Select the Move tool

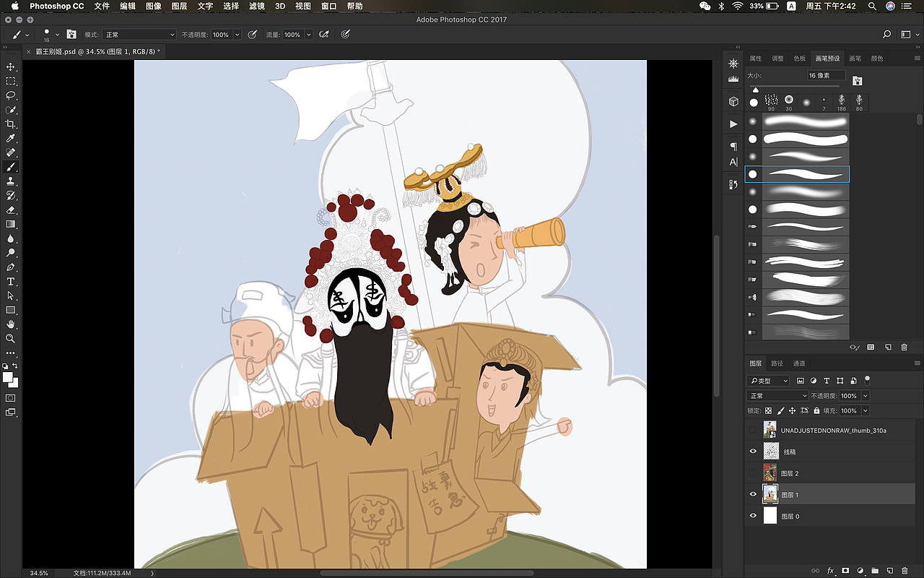[x=11, y=66]
